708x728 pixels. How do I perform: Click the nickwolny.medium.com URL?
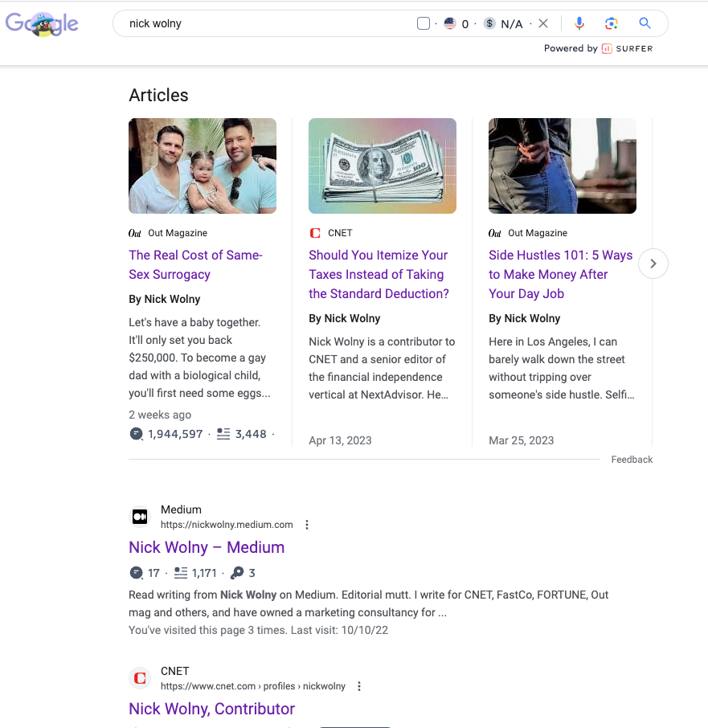(x=227, y=525)
